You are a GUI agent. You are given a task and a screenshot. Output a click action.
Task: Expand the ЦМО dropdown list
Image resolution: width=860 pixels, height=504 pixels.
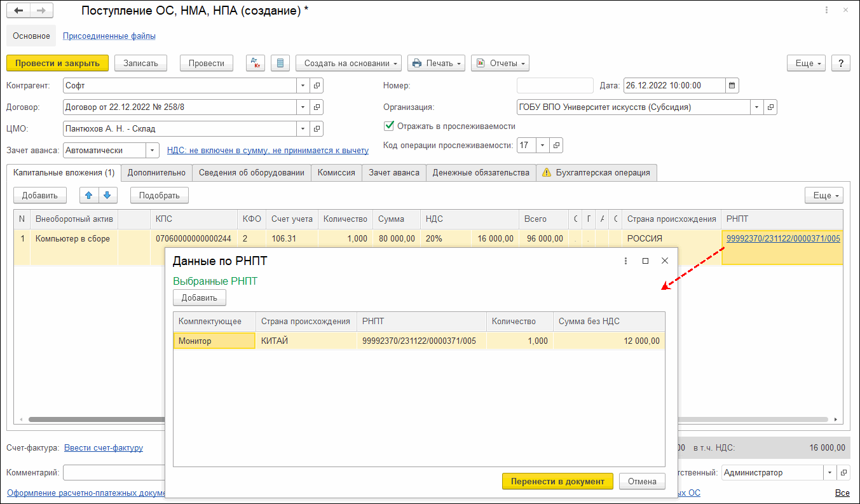pyautogui.click(x=303, y=128)
